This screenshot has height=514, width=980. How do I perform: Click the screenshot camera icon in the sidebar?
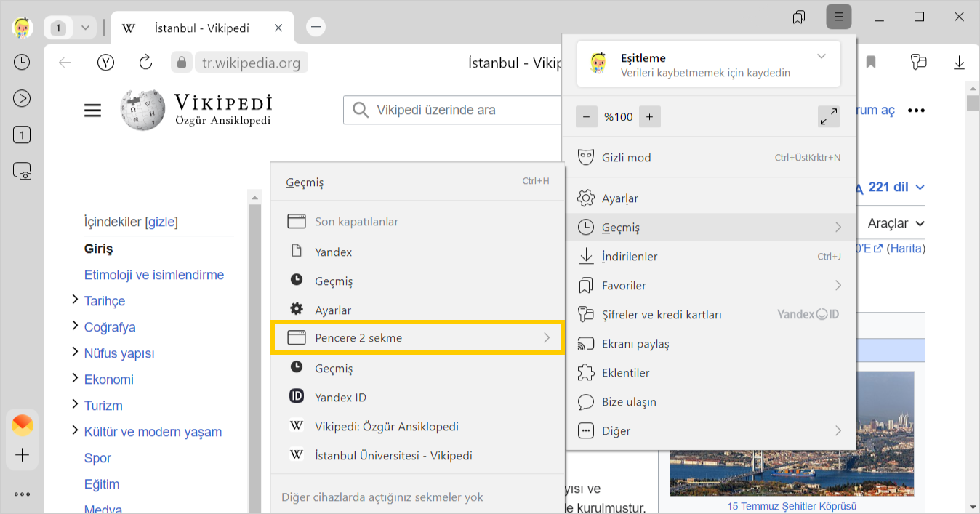pyautogui.click(x=22, y=172)
